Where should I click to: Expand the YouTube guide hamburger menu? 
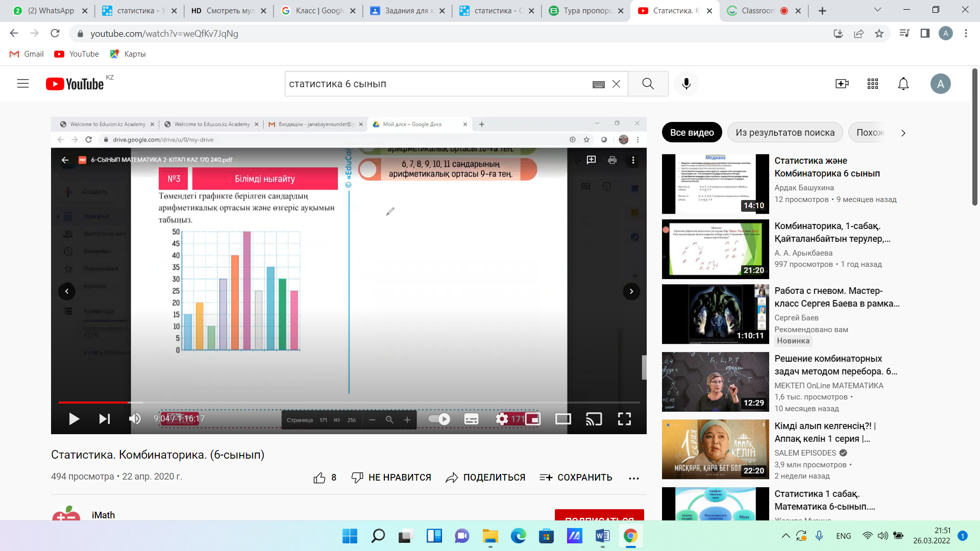(x=23, y=84)
